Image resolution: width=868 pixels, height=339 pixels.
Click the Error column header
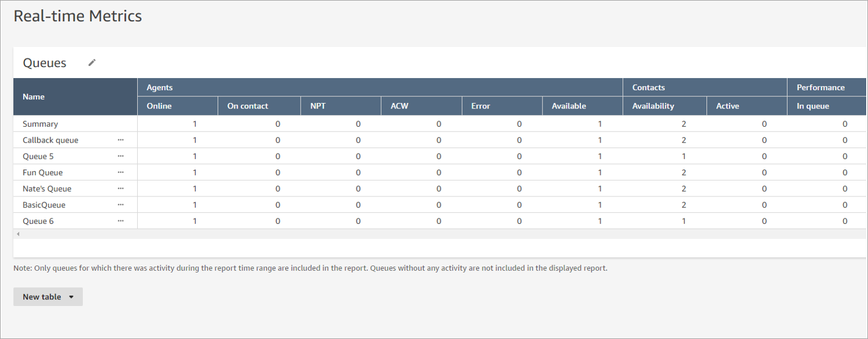point(480,106)
